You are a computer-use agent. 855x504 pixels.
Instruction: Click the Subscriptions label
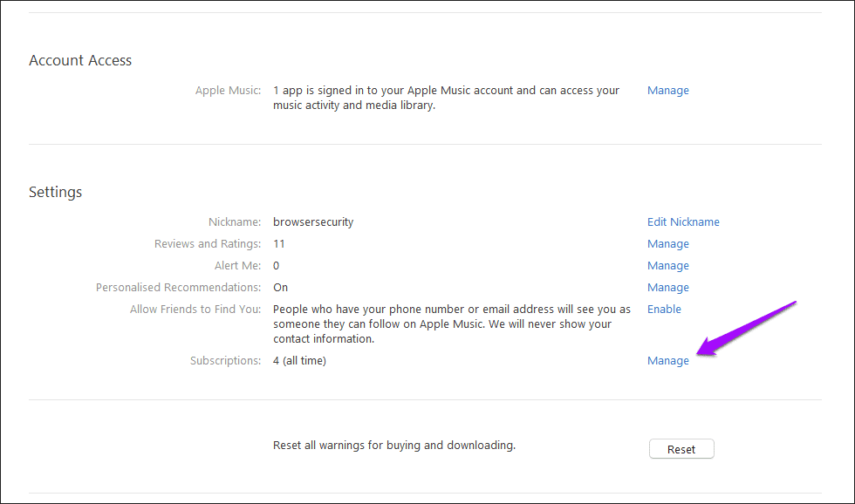[x=226, y=361]
